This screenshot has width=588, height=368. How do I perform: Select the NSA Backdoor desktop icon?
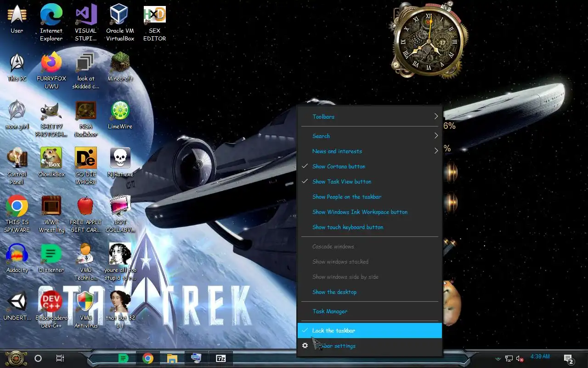point(86,119)
